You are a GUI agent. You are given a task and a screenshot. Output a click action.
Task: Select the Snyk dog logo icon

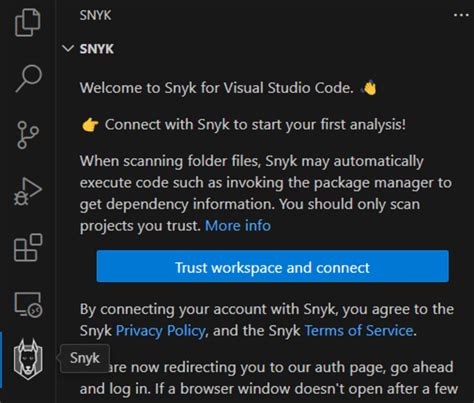tap(28, 359)
